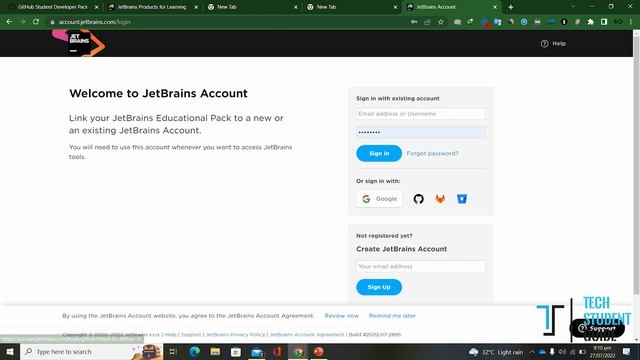Click the blue Sign Up button
This screenshot has height=360, width=640.
(379, 287)
